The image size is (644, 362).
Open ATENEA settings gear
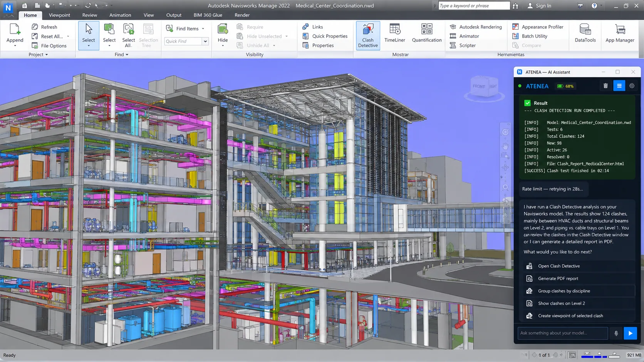(632, 86)
